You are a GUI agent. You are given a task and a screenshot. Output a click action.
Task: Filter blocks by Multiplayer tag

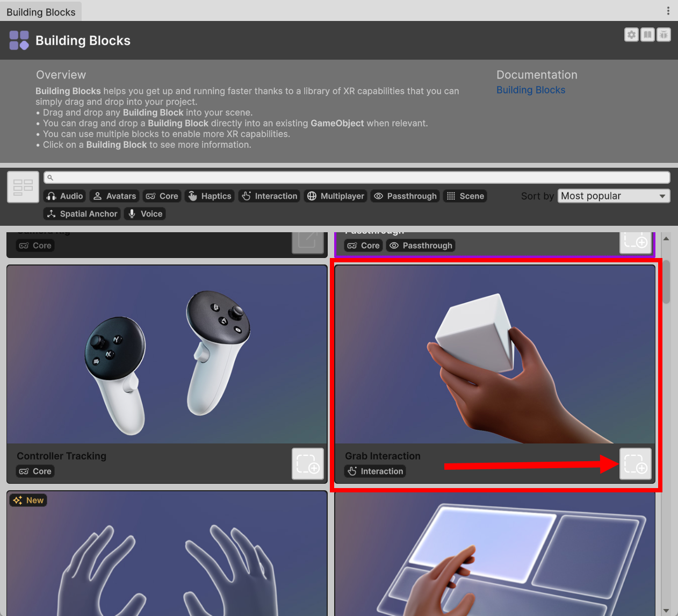point(336,196)
